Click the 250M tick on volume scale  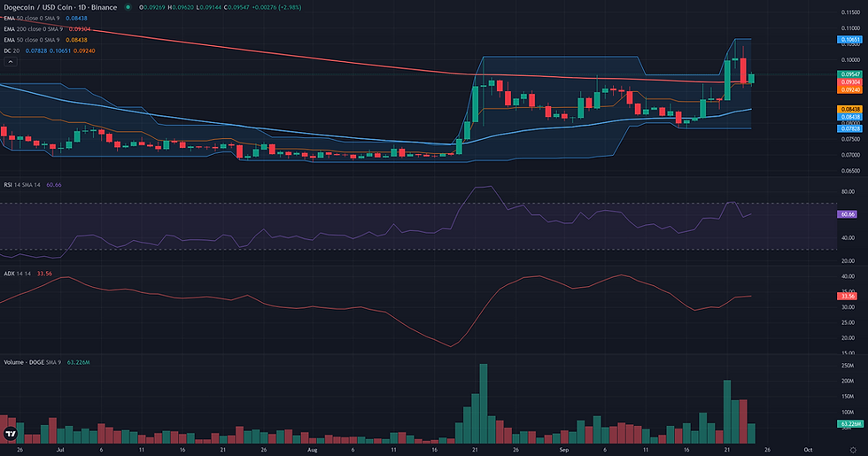848,366
